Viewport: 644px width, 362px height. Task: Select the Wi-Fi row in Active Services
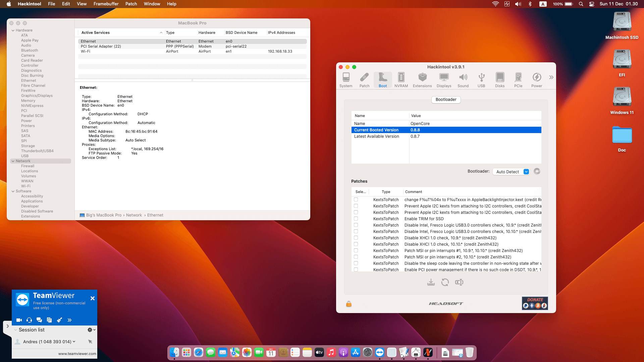(192, 51)
